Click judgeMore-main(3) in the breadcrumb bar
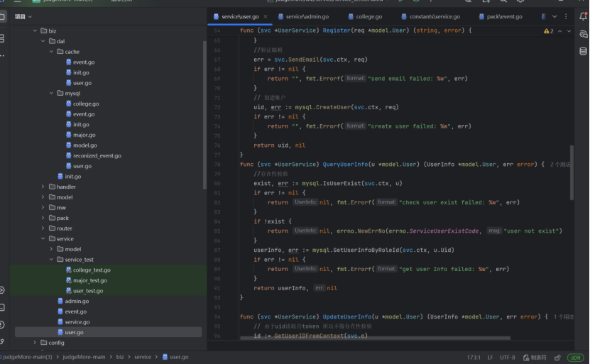 28,357
